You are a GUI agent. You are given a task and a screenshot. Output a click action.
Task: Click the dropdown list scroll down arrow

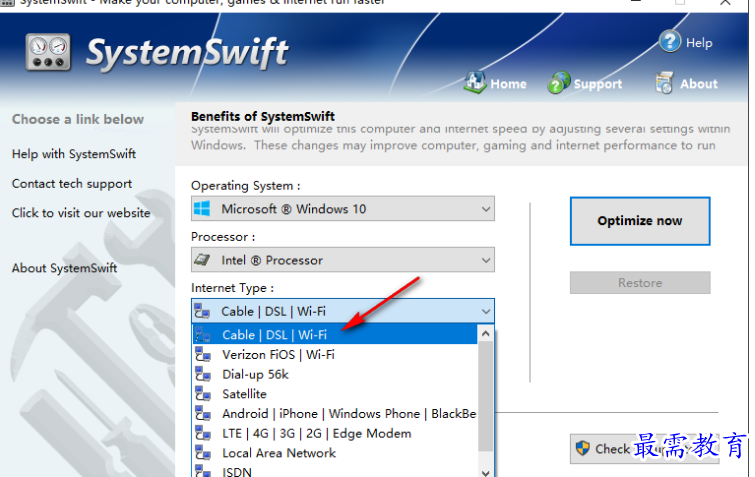coord(486,472)
